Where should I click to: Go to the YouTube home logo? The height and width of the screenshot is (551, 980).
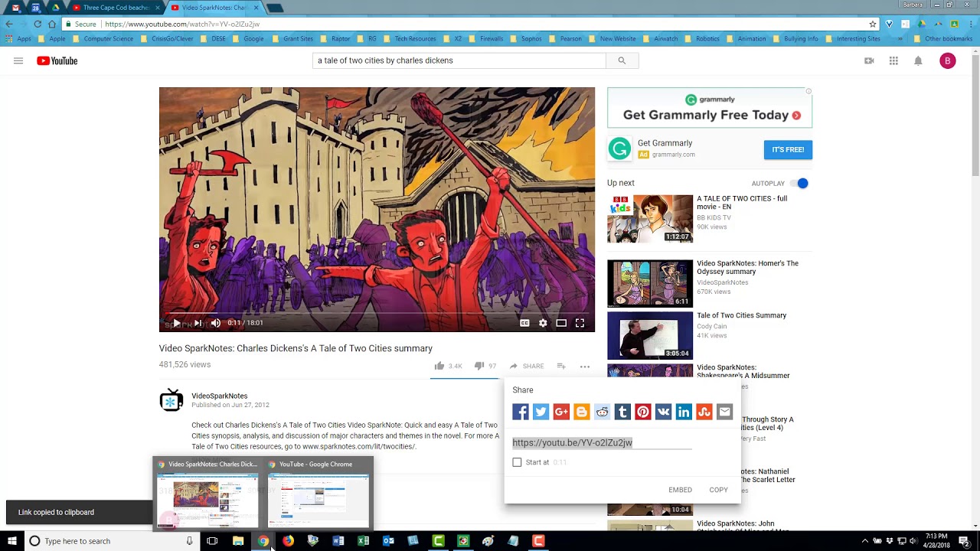tap(57, 61)
